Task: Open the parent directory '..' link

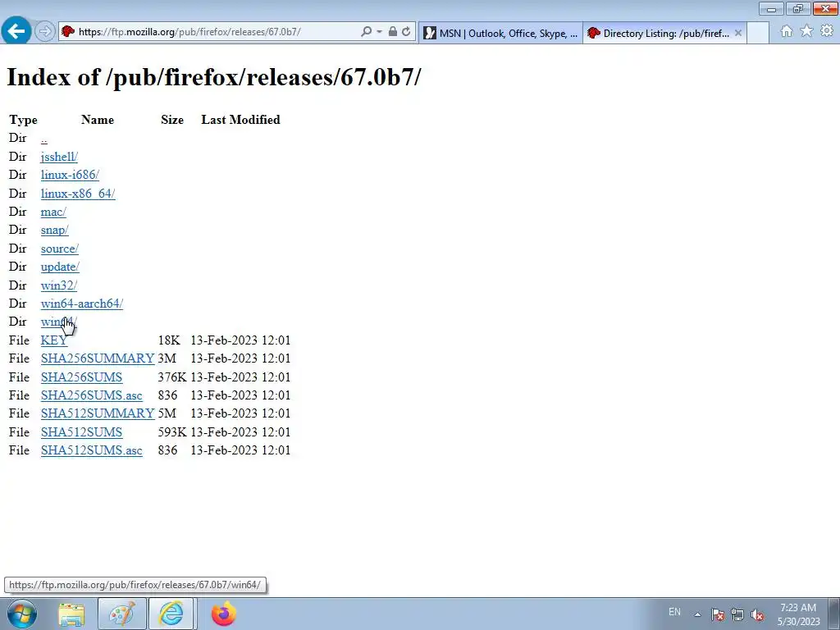Action: click(44, 138)
